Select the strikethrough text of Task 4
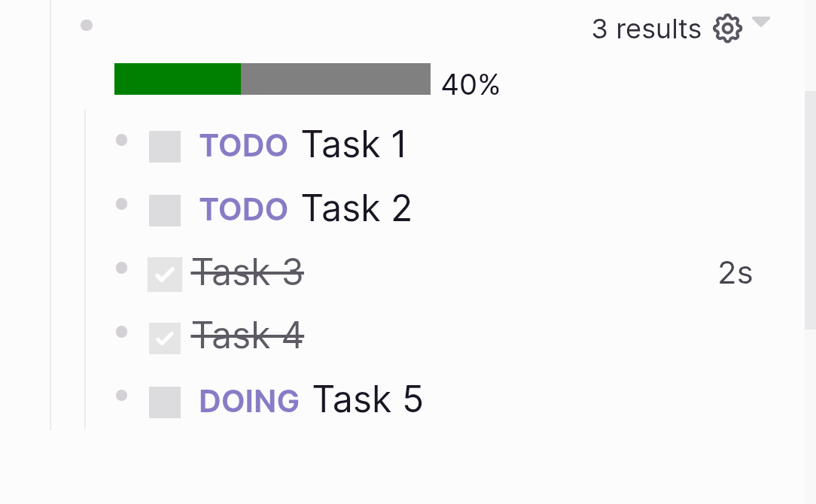Screen dimensions: 816x504 pyautogui.click(x=248, y=335)
